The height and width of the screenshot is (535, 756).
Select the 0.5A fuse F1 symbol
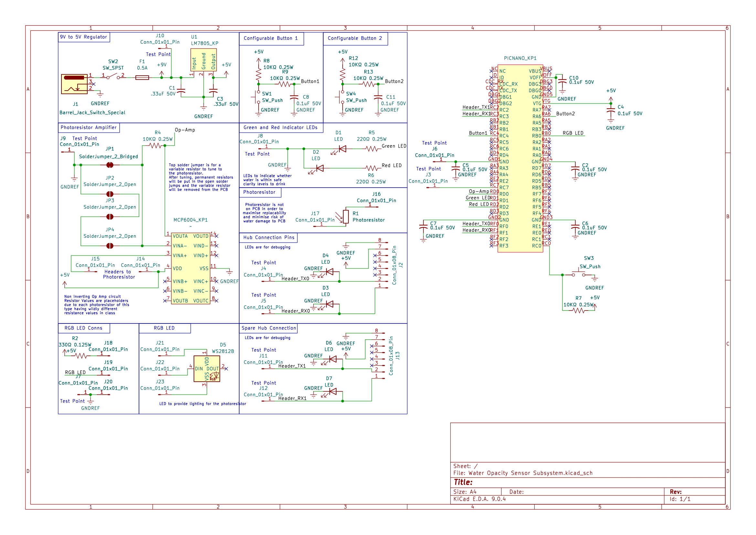[142, 78]
